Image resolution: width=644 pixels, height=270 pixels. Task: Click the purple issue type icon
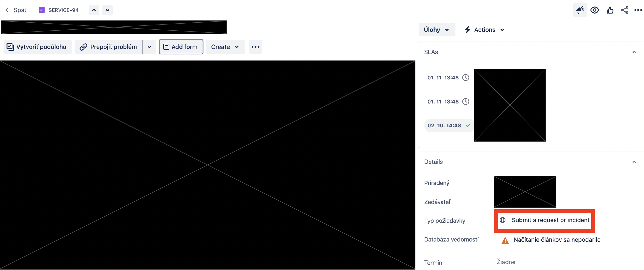click(x=42, y=10)
